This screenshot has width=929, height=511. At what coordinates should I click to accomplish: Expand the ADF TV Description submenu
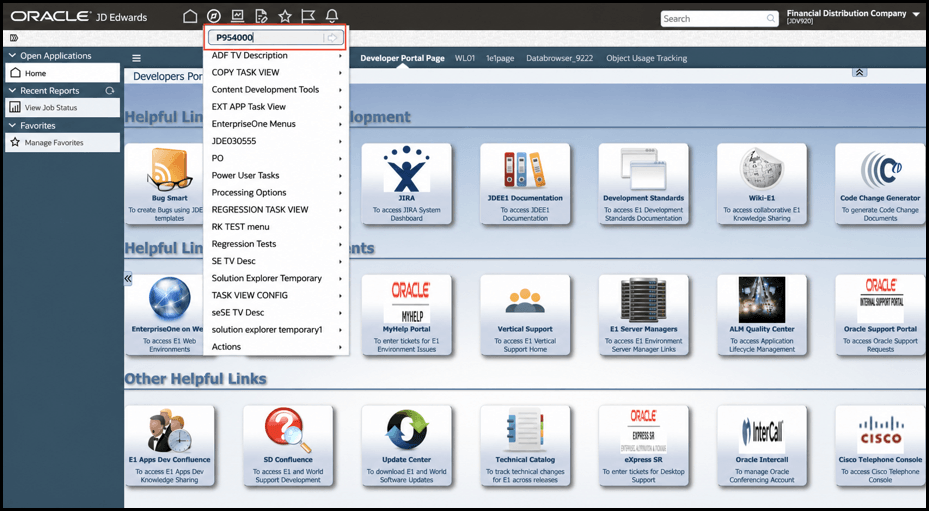pos(276,55)
